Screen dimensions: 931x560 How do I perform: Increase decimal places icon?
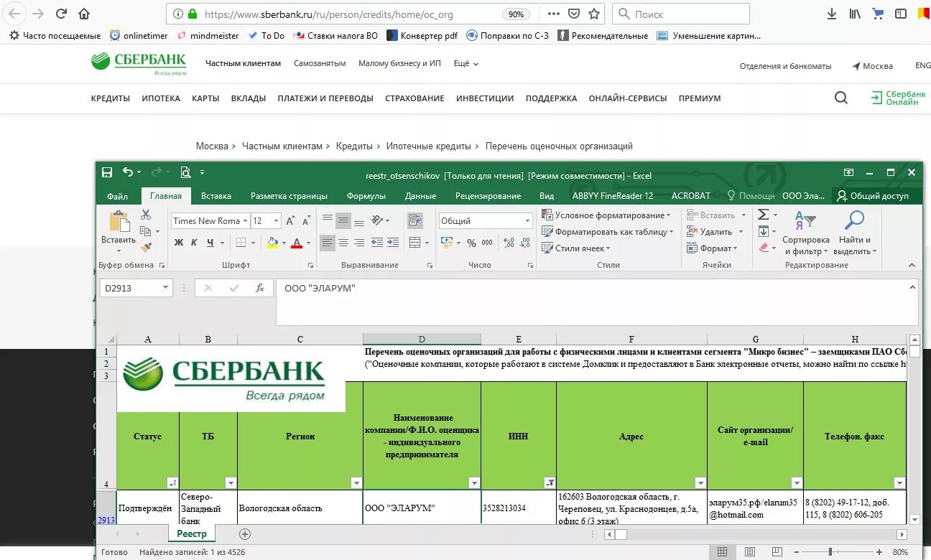(x=509, y=243)
